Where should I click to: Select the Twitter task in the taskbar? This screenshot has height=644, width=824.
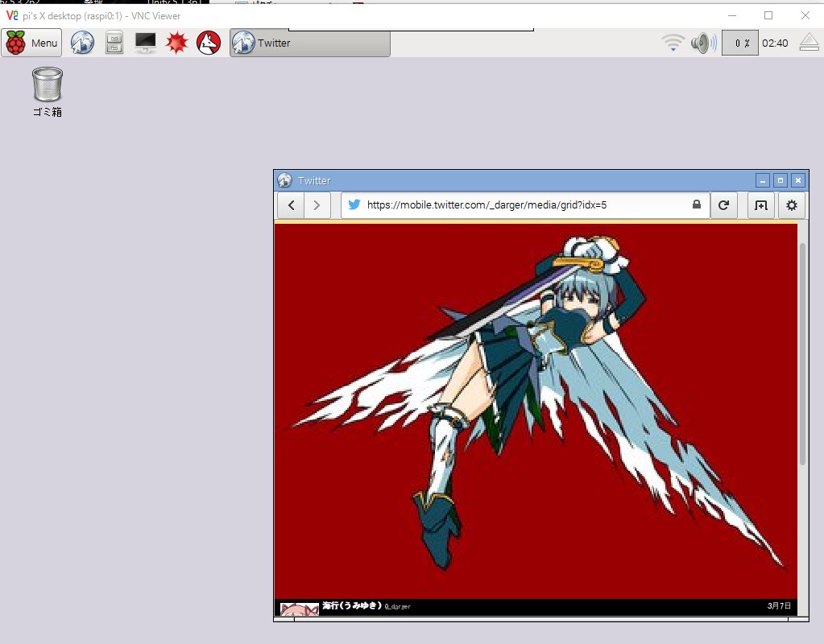[x=310, y=43]
